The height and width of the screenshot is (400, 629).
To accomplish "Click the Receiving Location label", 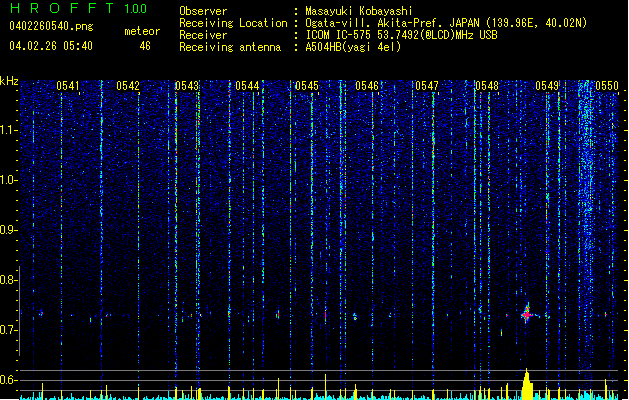I will 233,23.
